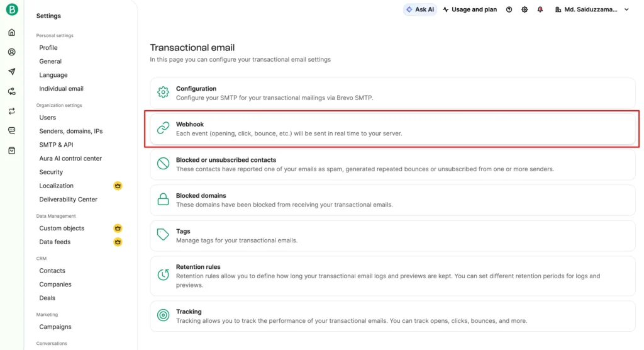Open Blocked or unsubscribed contacts title

point(226,160)
